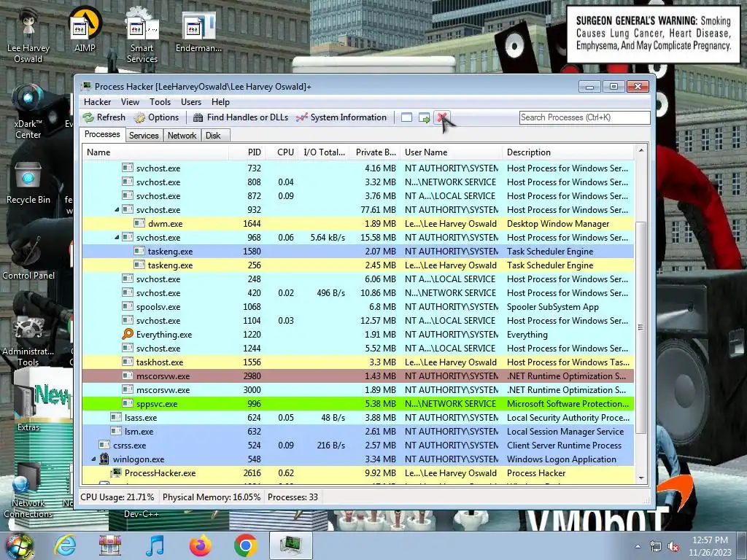This screenshot has height=560, width=747.
Task: Launch Google Chrome from the taskbar
Action: click(246, 545)
